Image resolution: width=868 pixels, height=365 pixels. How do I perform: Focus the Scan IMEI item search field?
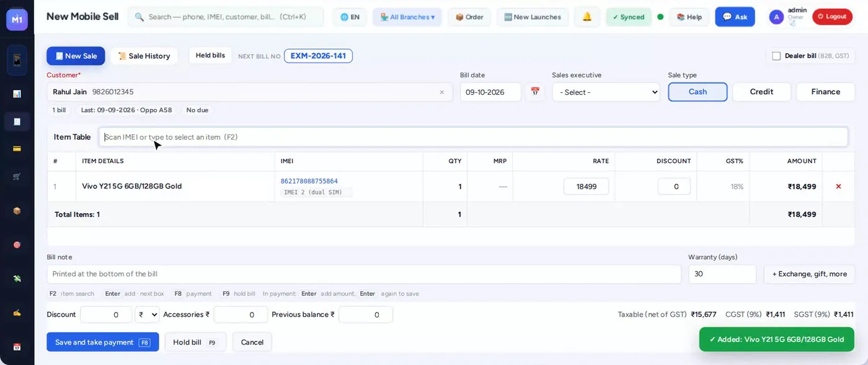(473, 137)
